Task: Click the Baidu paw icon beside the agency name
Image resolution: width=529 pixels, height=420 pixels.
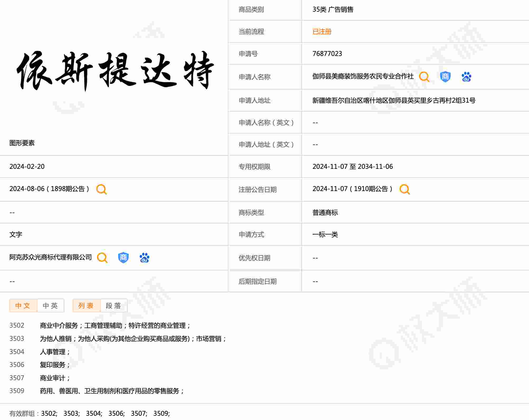Action: tap(144, 257)
